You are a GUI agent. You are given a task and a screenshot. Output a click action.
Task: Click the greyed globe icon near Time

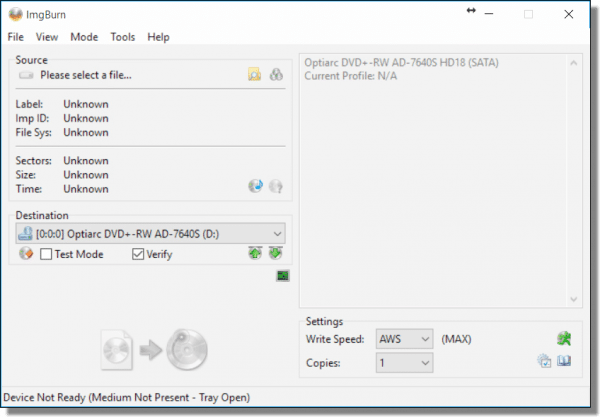click(276, 186)
